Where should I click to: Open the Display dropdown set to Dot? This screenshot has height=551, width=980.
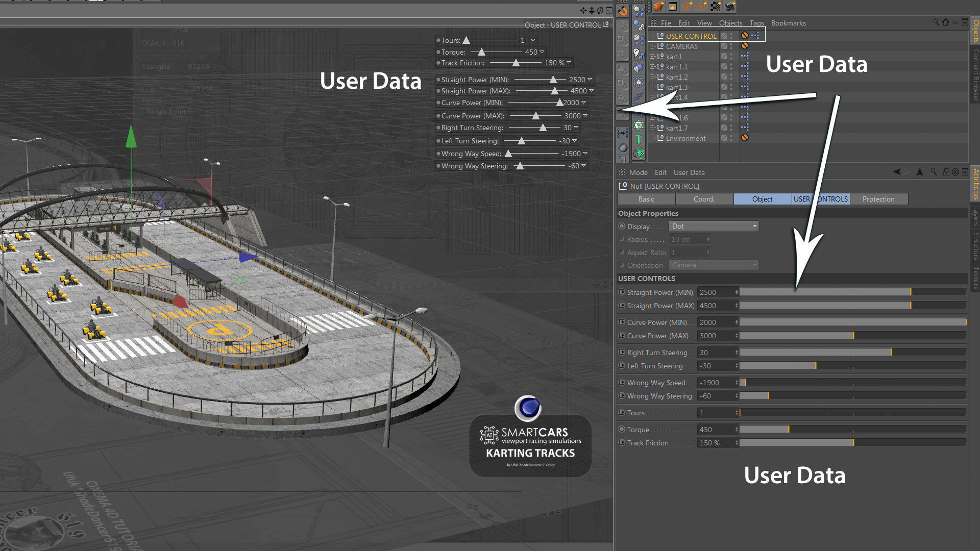[x=713, y=226]
